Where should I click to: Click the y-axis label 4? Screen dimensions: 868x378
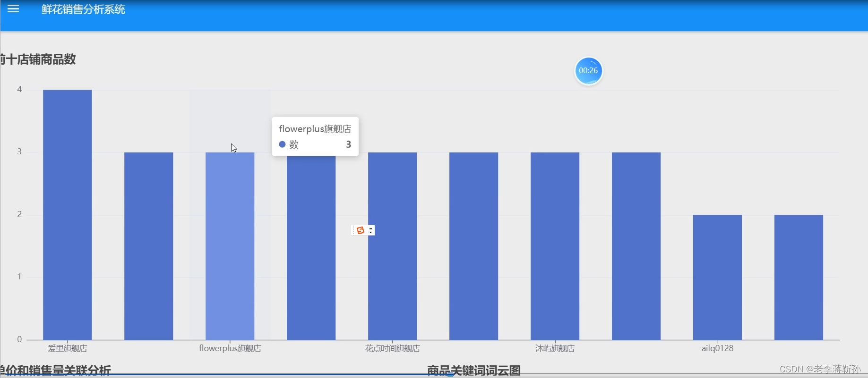tap(19, 89)
